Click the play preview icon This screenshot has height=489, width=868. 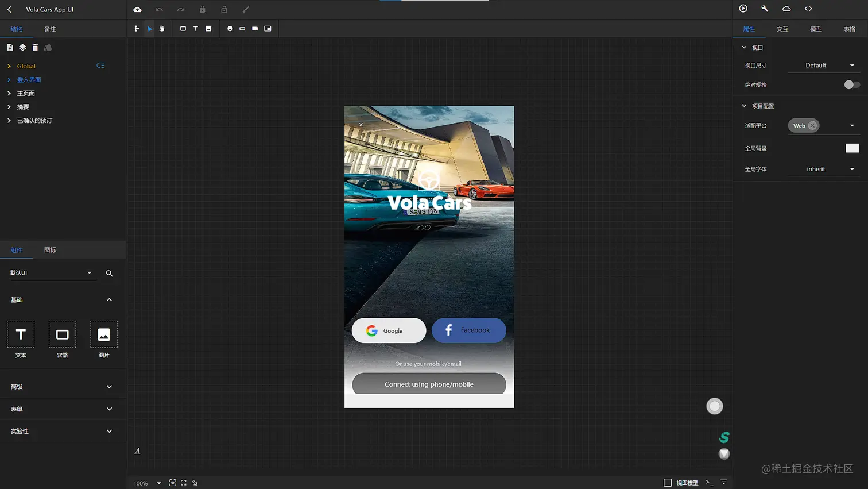[x=743, y=9]
